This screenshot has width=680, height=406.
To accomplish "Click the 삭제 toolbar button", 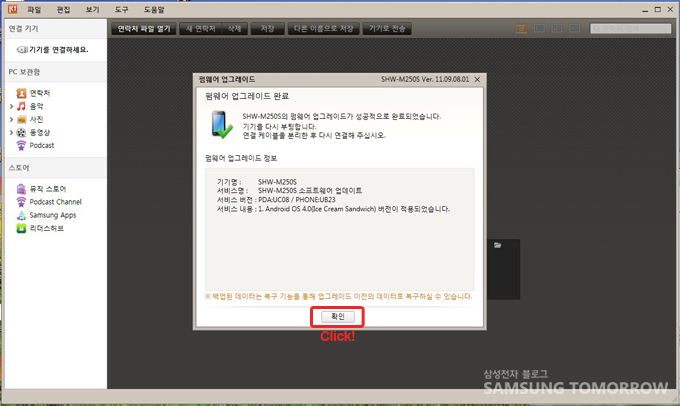I will tap(234, 29).
